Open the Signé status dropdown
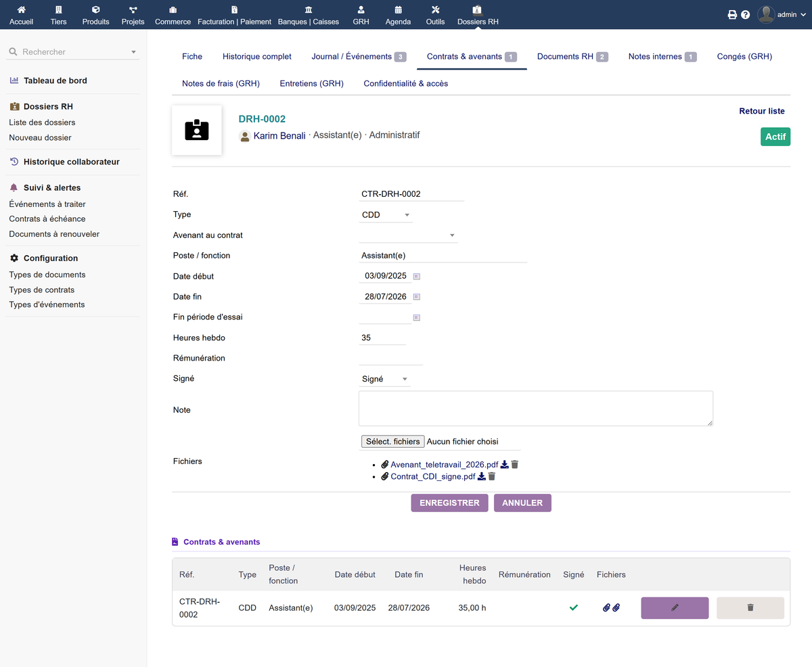Image resolution: width=812 pixels, height=667 pixels. (x=384, y=379)
